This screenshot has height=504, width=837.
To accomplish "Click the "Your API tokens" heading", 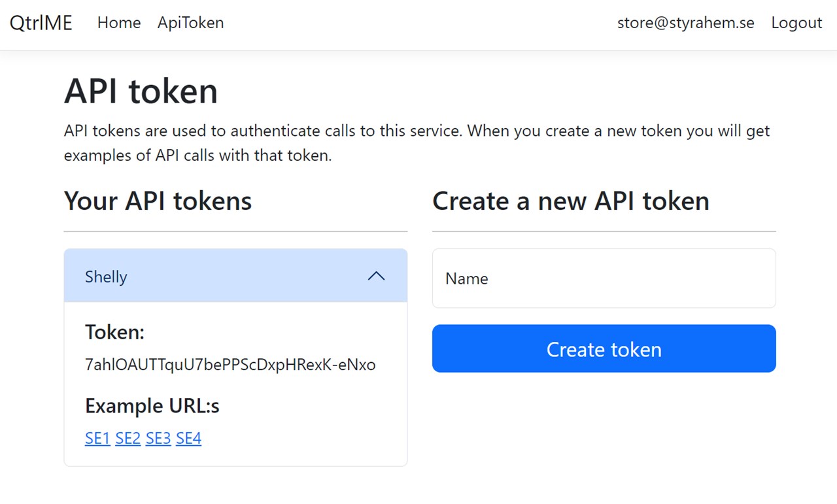I will (x=158, y=201).
